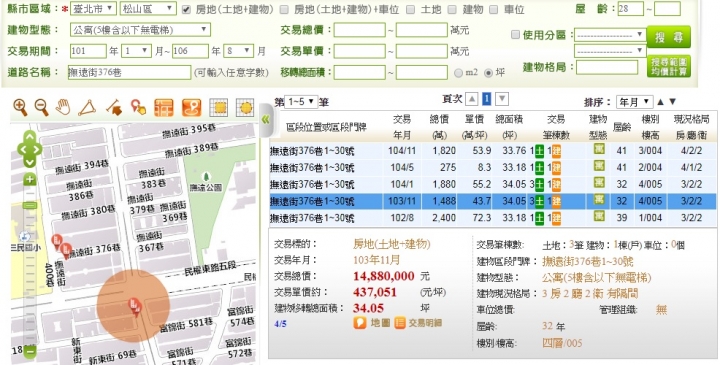Viewport: 720px width, 365px height.
Task: Go to previous page with up arrow
Action: point(472,99)
